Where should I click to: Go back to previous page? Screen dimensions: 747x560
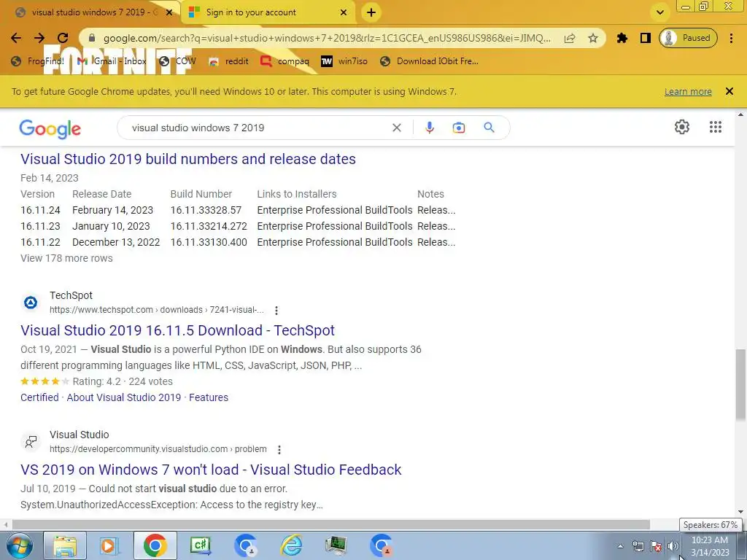(16, 38)
